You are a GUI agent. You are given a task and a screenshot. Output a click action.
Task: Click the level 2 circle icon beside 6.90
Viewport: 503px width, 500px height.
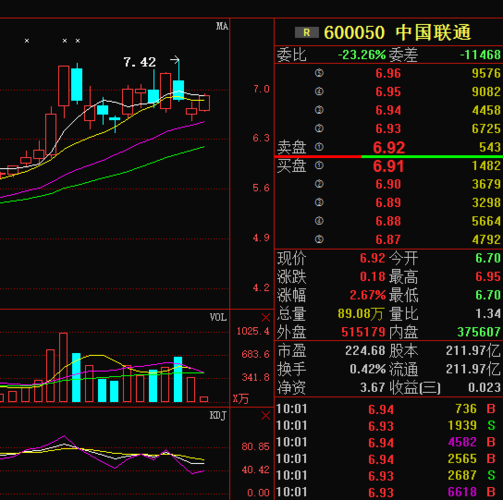click(x=319, y=184)
